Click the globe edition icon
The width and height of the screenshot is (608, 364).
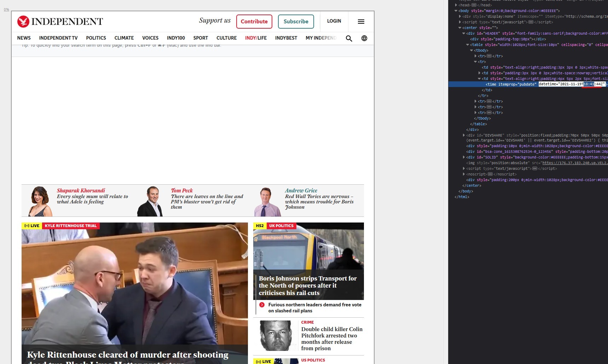pyautogui.click(x=364, y=38)
